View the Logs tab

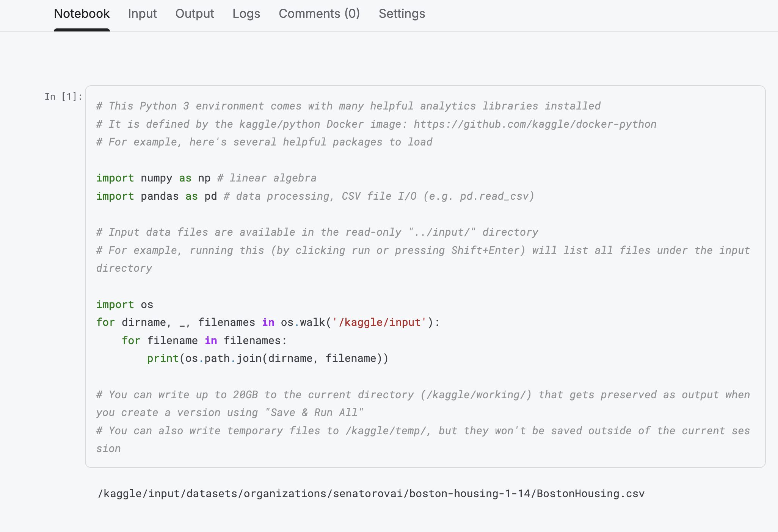(246, 14)
